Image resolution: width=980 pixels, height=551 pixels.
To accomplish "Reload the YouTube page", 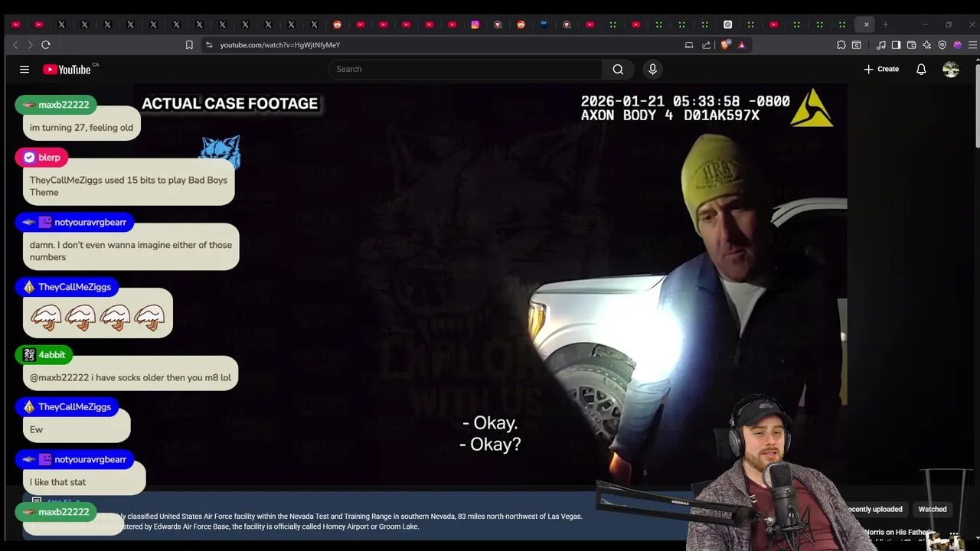I will pyautogui.click(x=46, y=45).
